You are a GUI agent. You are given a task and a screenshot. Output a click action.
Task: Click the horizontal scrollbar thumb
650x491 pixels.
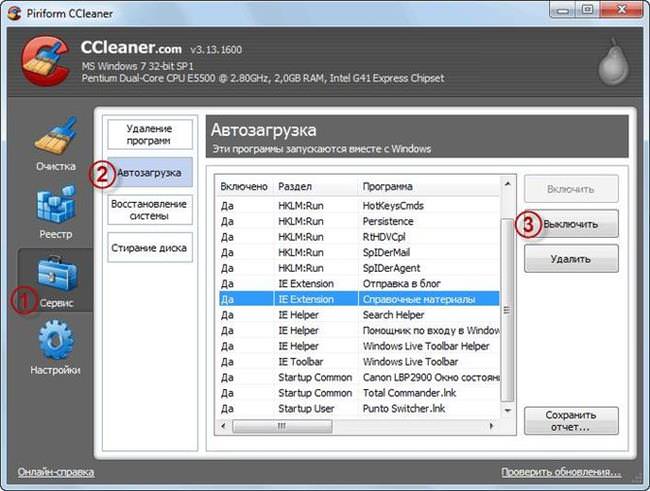(x=282, y=426)
